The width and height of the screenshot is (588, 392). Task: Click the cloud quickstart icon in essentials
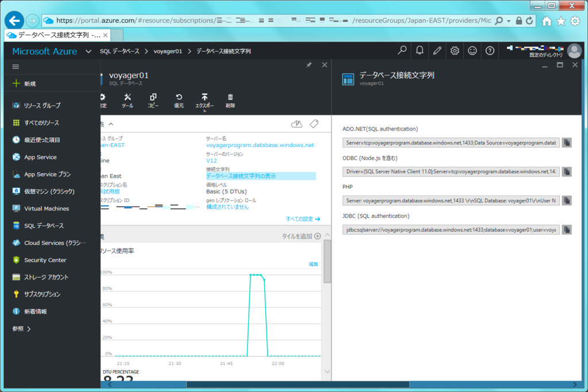pos(297,124)
